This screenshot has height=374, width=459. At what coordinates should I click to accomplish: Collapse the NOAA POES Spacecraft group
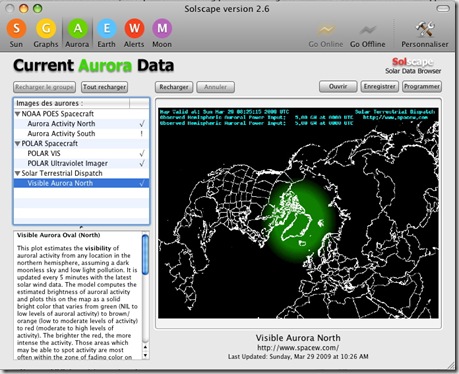tap(18, 114)
